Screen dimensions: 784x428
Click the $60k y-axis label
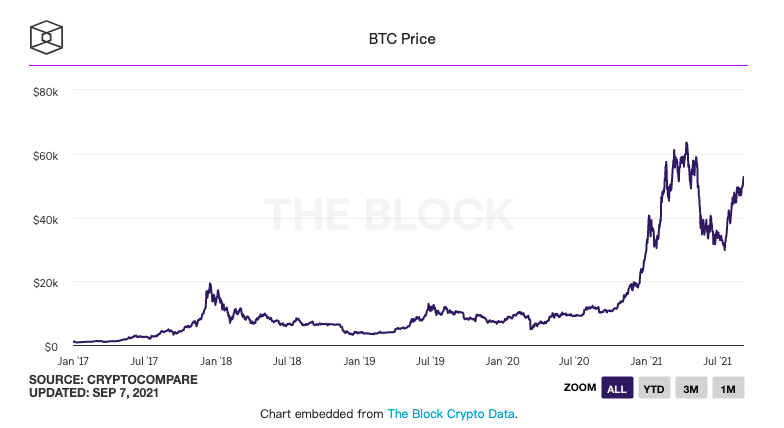(46, 156)
